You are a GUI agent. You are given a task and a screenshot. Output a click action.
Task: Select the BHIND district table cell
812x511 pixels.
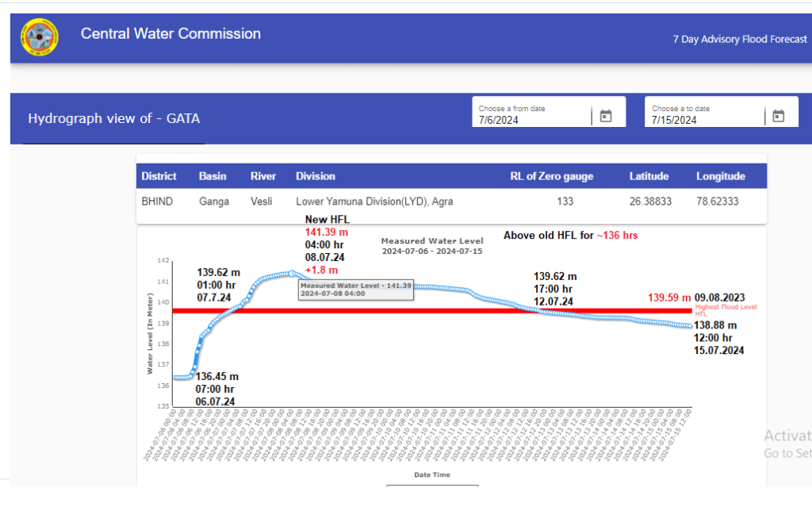coord(155,202)
